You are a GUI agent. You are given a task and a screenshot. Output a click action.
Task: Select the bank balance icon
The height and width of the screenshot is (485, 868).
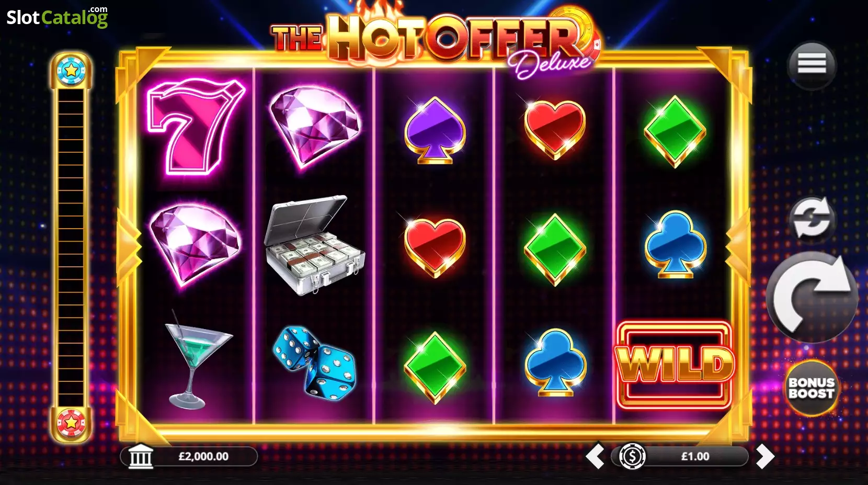point(141,456)
